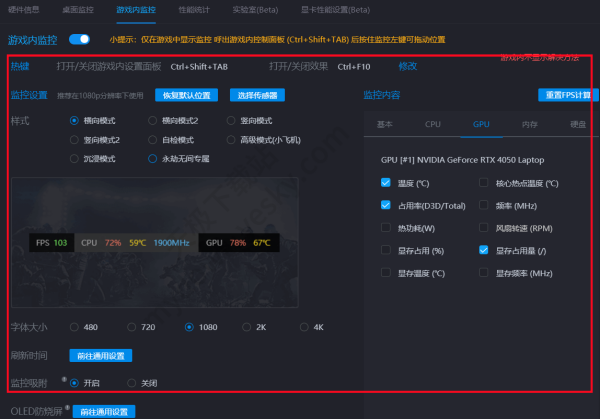This screenshot has height=419, width=600.
Task: Click the 修改 hotkey link
Action: (x=408, y=66)
